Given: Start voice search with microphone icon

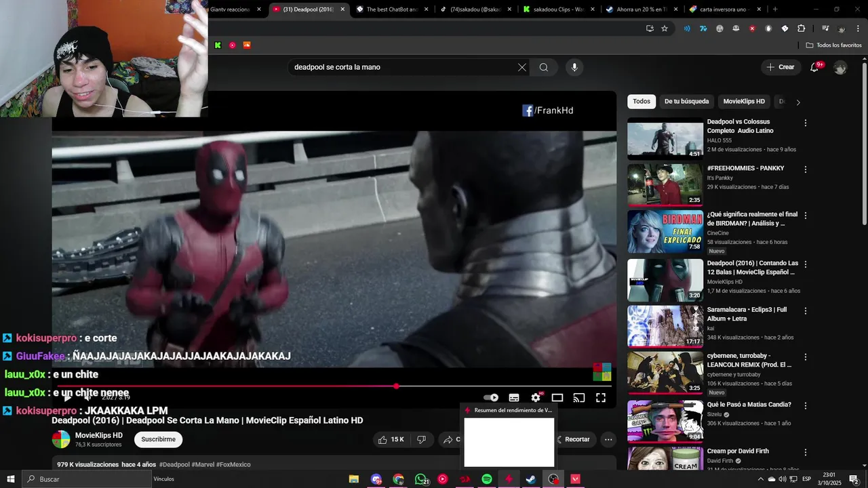Looking at the screenshot, I should click(x=574, y=67).
